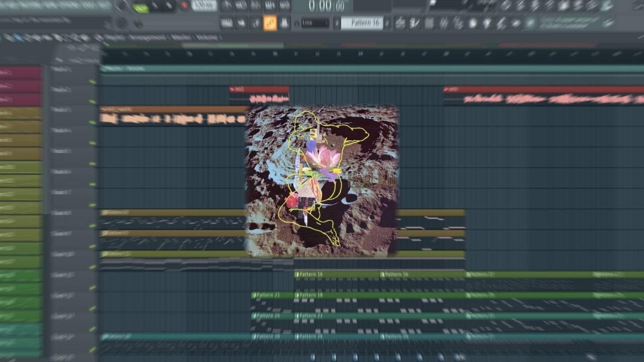The width and height of the screenshot is (644, 362).
Task: Select the short red audio clip on Track 2
Action: [259, 96]
